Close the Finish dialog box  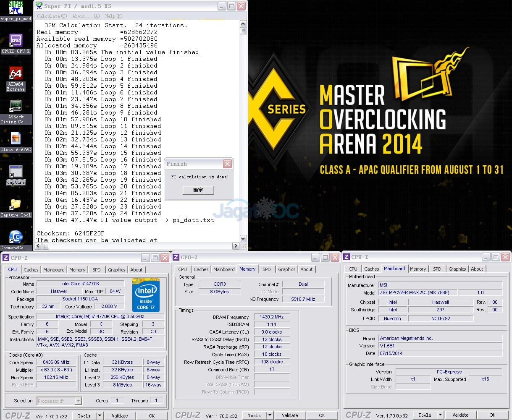coord(227,164)
